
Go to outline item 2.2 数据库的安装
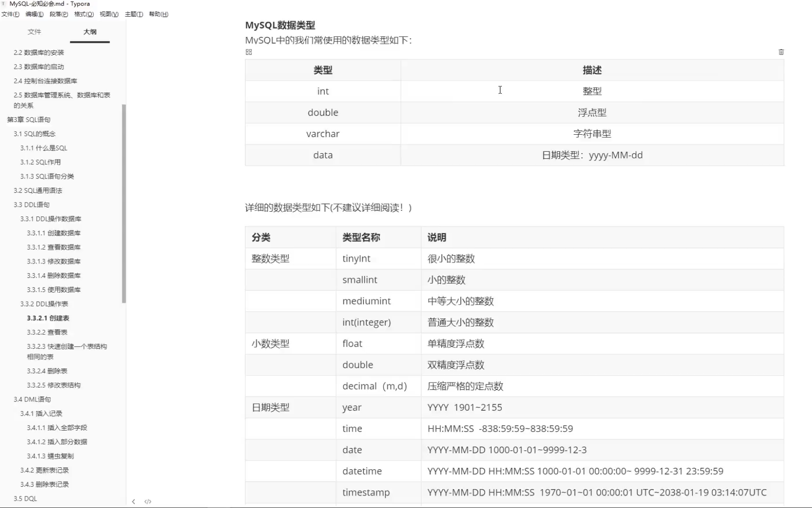39,53
